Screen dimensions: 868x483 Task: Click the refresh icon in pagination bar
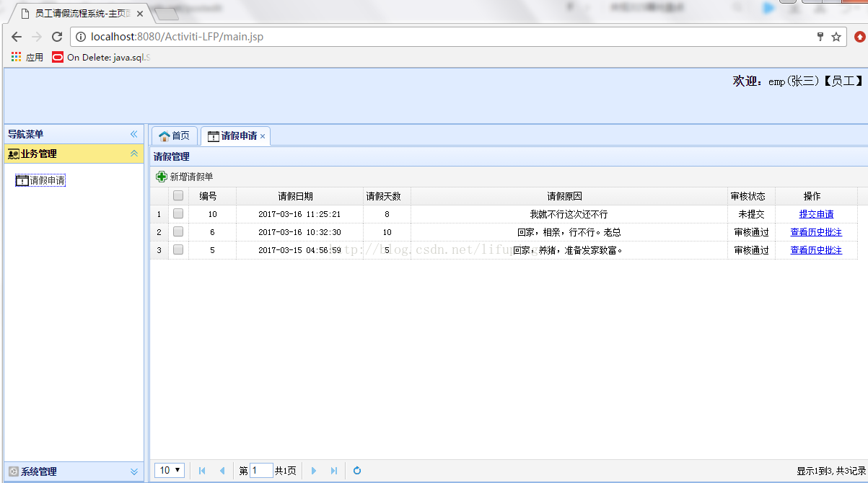point(356,470)
